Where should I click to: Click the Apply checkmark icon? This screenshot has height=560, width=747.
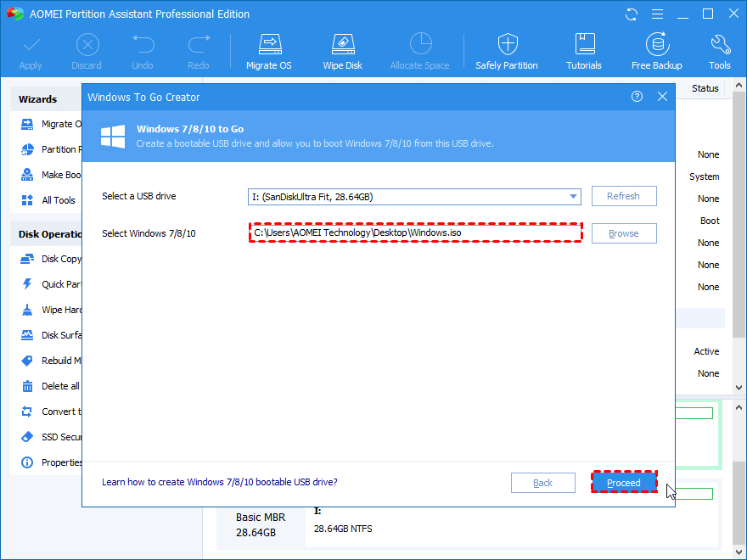pyautogui.click(x=31, y=46)
